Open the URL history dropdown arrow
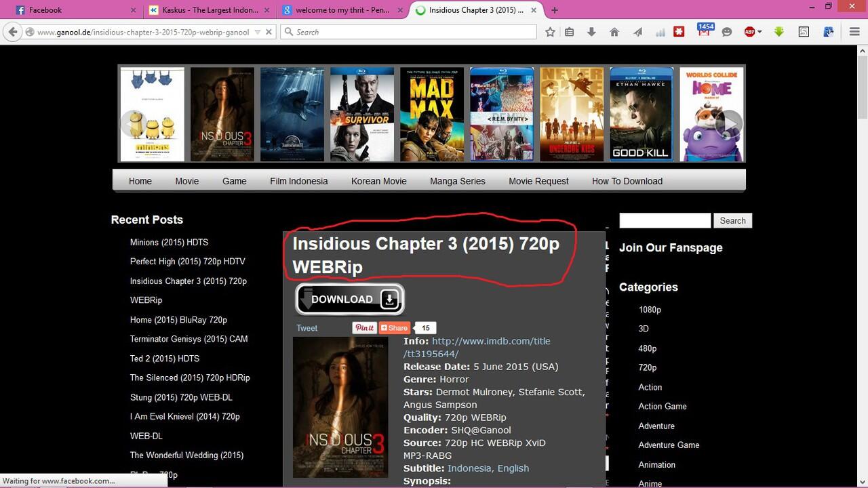 [258, 32]
